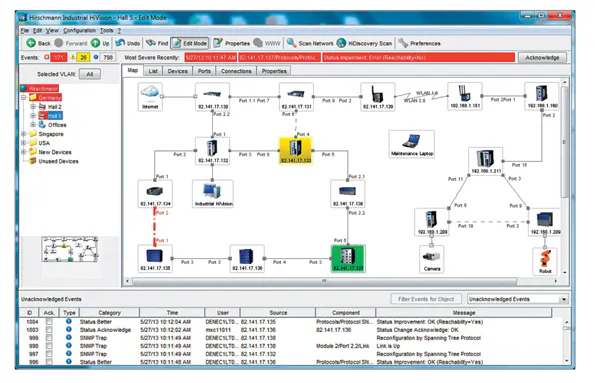
Task: Expand the New Devices folder
Action: 24,152
